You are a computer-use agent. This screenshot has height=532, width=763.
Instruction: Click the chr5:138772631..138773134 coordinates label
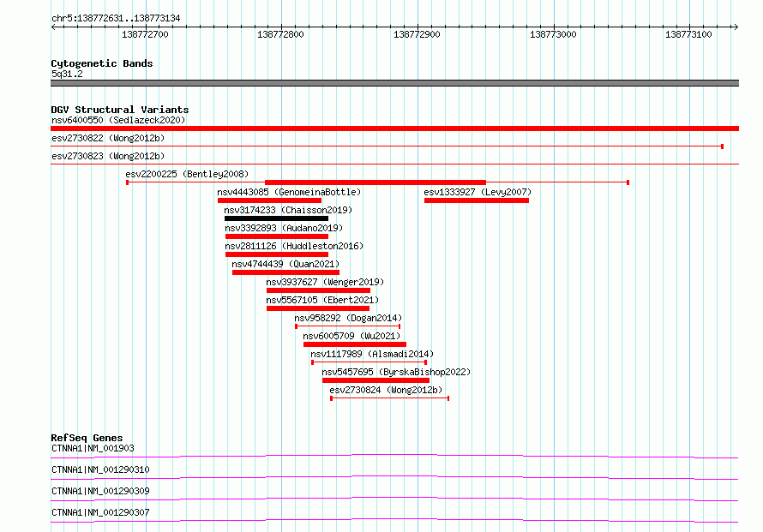pyautogui.click(x=116, y=19)
